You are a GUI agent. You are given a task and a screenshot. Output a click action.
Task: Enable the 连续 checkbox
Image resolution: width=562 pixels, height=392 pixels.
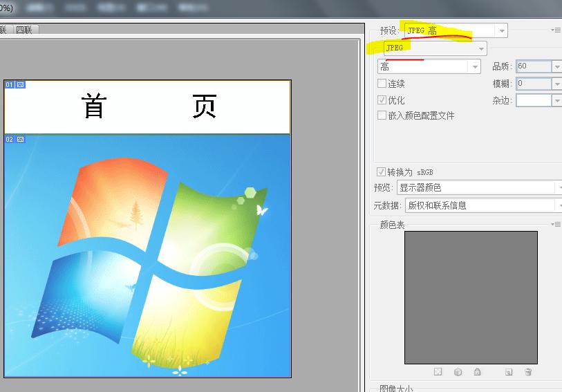[382, 84]
